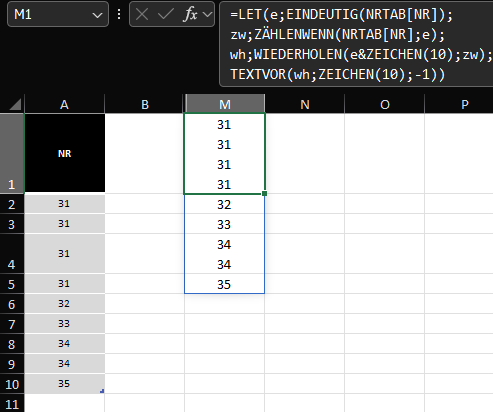Click empty cell N1
This screenshot has height=412, width=493.
(x=305, y=153)
